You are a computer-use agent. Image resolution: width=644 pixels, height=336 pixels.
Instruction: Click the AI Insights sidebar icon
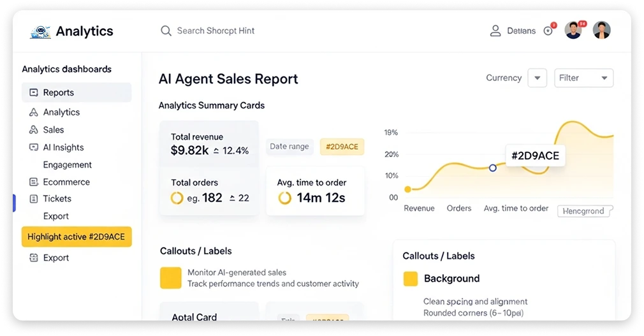[34, 147]
